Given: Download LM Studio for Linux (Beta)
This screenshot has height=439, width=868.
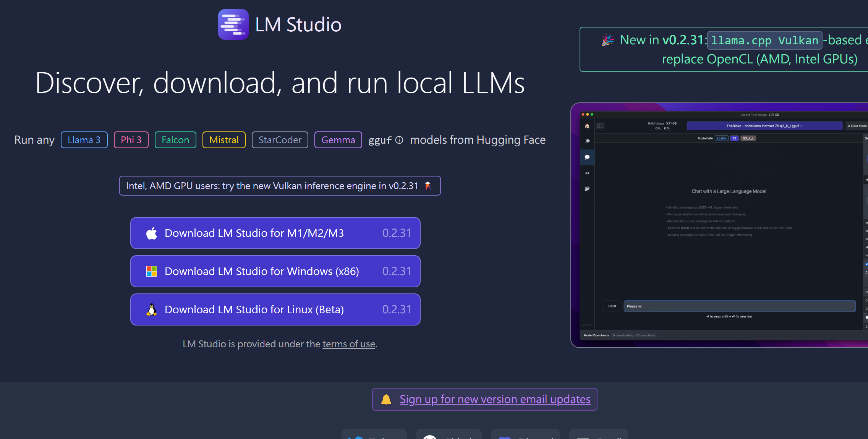Looking at the screenshot, I should tap(275, 309).
